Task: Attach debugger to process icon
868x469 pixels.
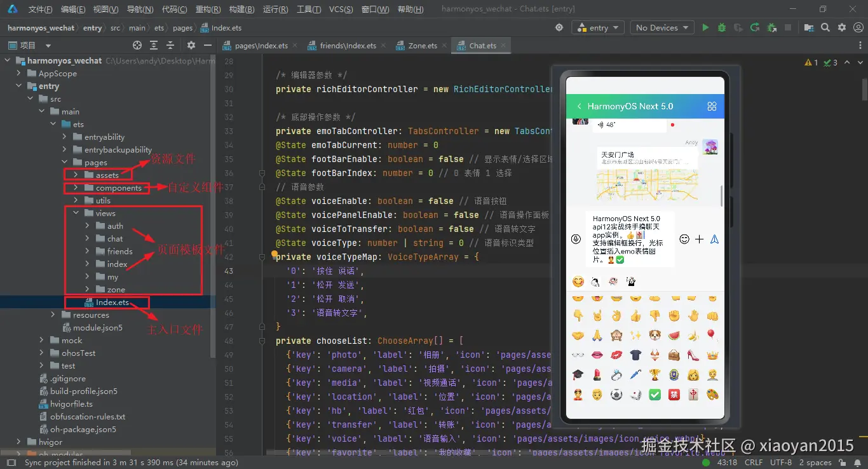Action: tap(771, 28)
